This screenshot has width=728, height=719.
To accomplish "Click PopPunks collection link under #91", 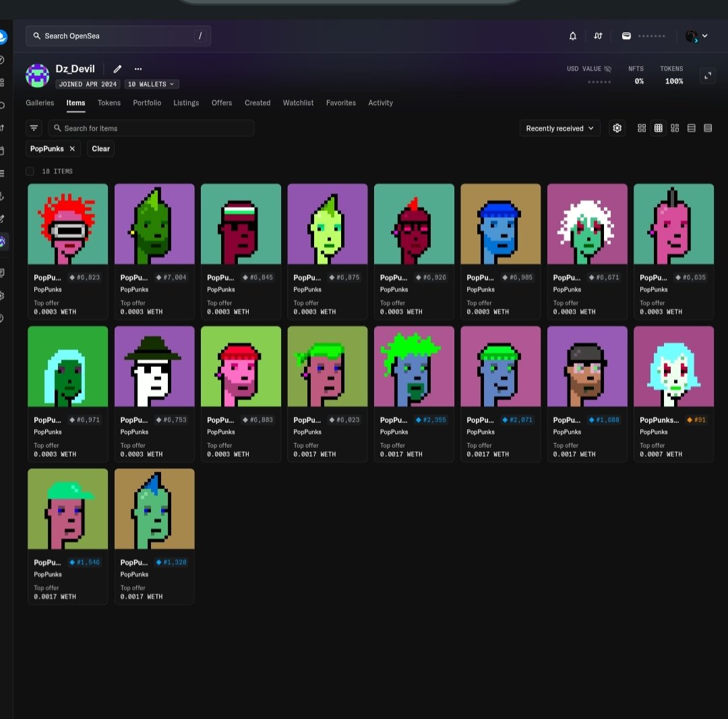I will tap(654, 432).
